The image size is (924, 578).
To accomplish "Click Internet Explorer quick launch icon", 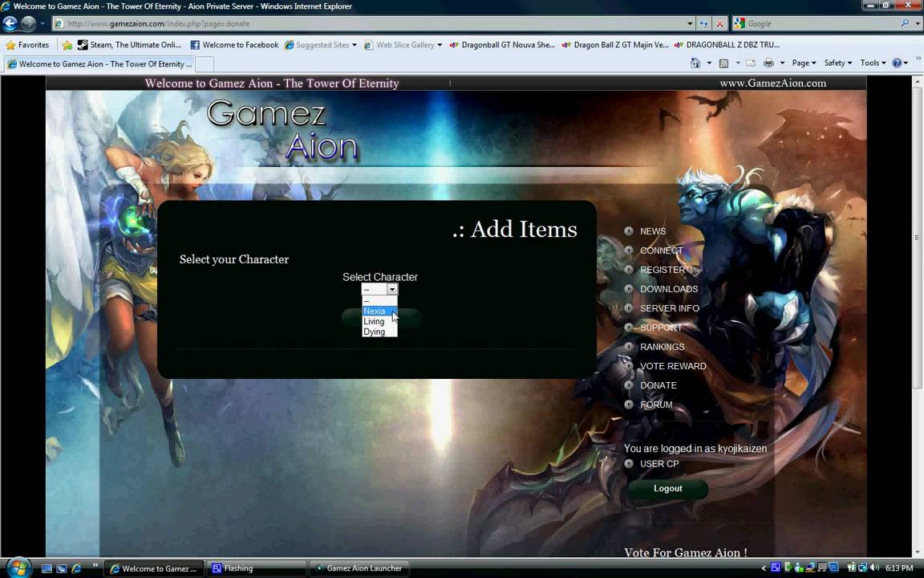I will [x=76, y=568].
